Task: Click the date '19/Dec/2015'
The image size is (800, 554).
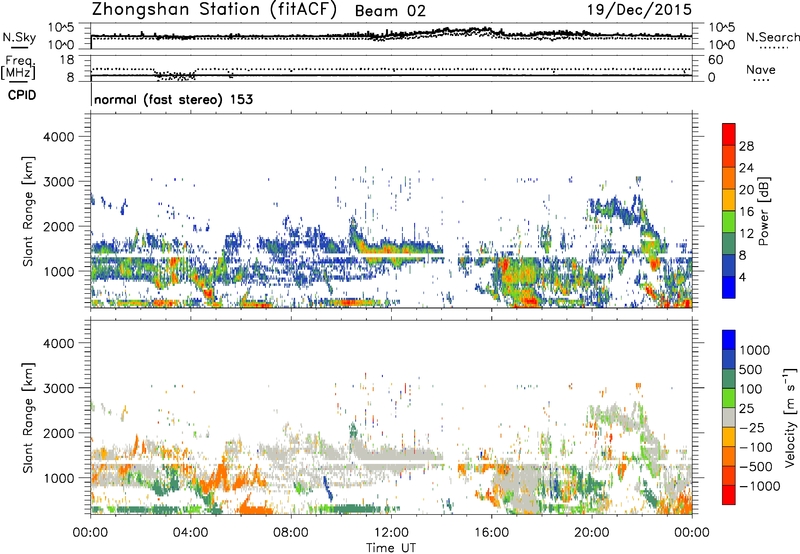Action: pos(639,10)
